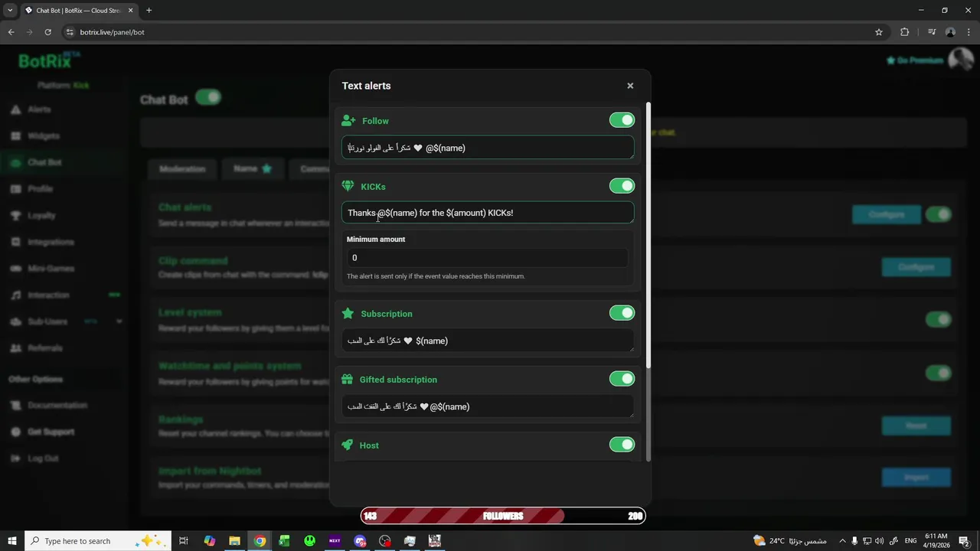The height and width of the screenshot is (551, 980).
Task: Open Get Support in the sidebar
Action: [x=51, y=432]
